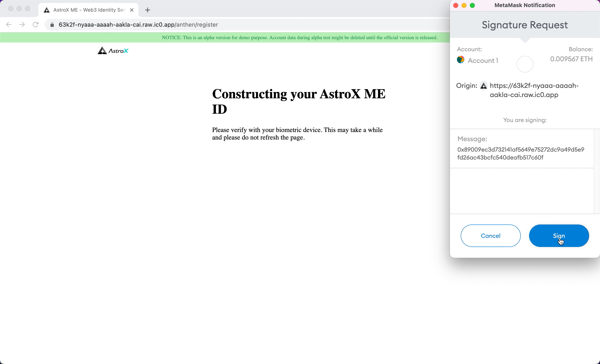This screenshot has height=364, width=600.
Task: Click the AstroX origin favicon in MetaMask
Action: coord(483,86)
